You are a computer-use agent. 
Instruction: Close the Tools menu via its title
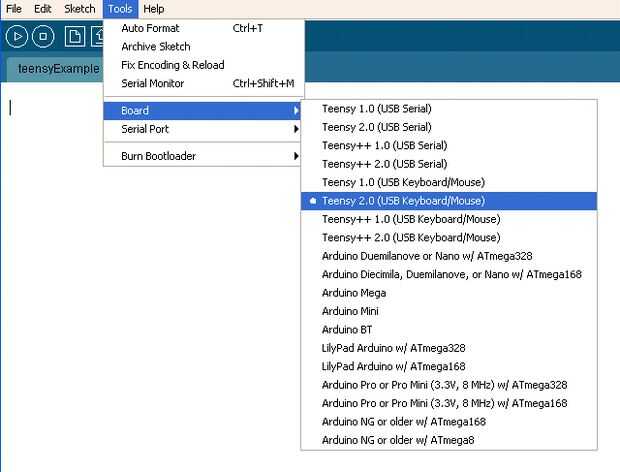coord(120,9)
